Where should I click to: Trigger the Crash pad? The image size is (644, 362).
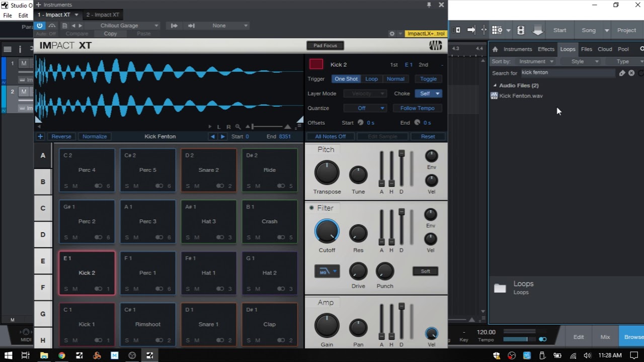click(x=269, y=221)
